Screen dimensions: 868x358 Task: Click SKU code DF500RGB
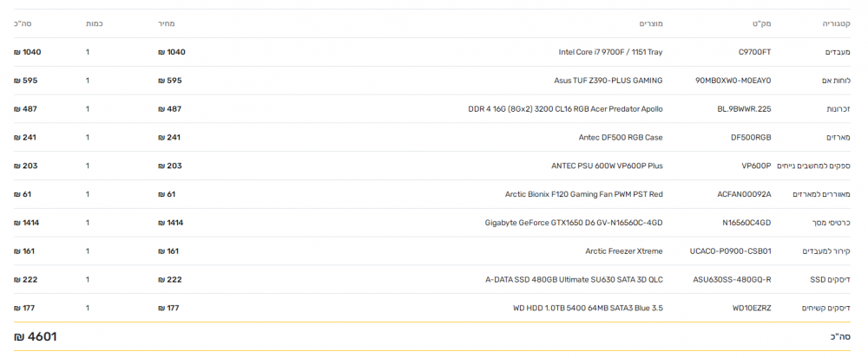[x=751, y=138]
